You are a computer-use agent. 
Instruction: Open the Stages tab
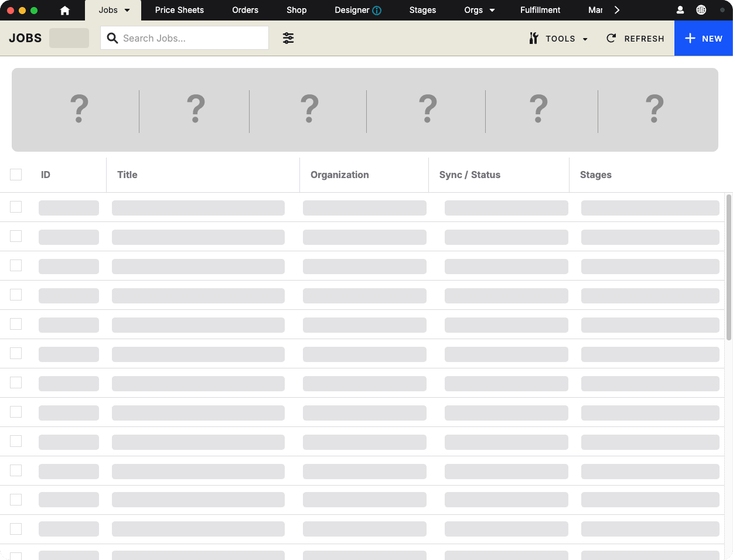pos(422,10)
